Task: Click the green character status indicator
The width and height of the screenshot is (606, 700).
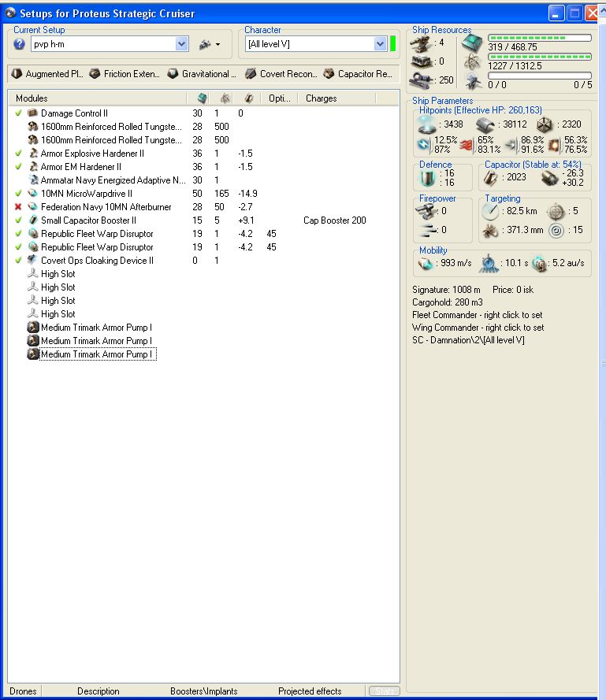Action: point(392,44)
